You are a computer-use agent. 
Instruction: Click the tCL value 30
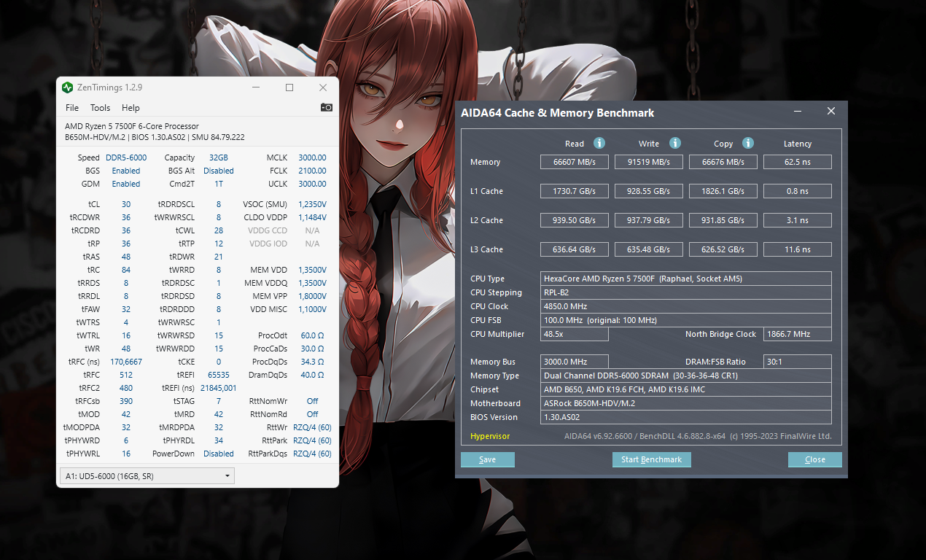(126, 204)
